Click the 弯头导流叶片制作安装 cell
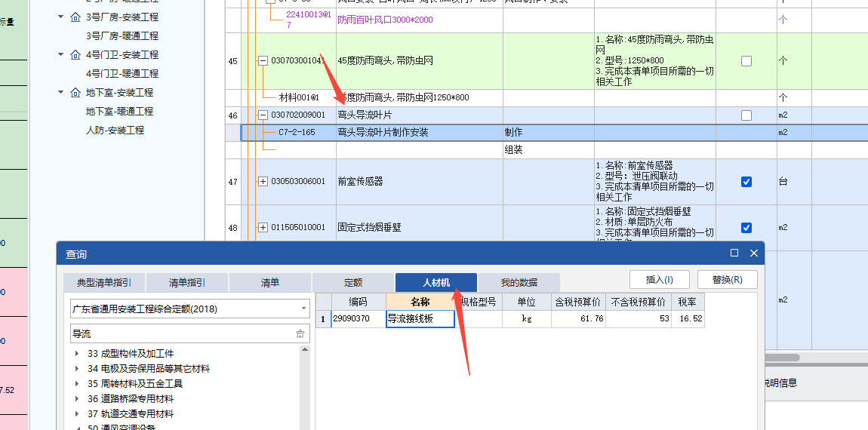This screenshot has height=430, width=868. (419, 133)
